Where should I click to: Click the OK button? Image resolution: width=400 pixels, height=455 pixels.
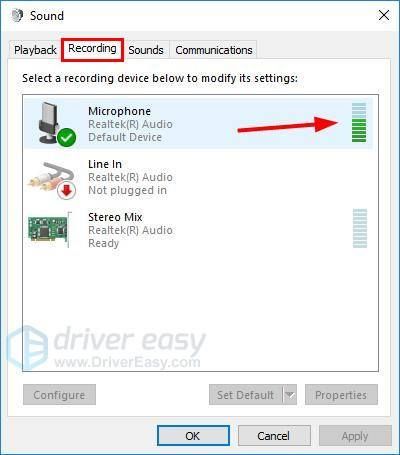pyautogui.click(x=193, y=436)
